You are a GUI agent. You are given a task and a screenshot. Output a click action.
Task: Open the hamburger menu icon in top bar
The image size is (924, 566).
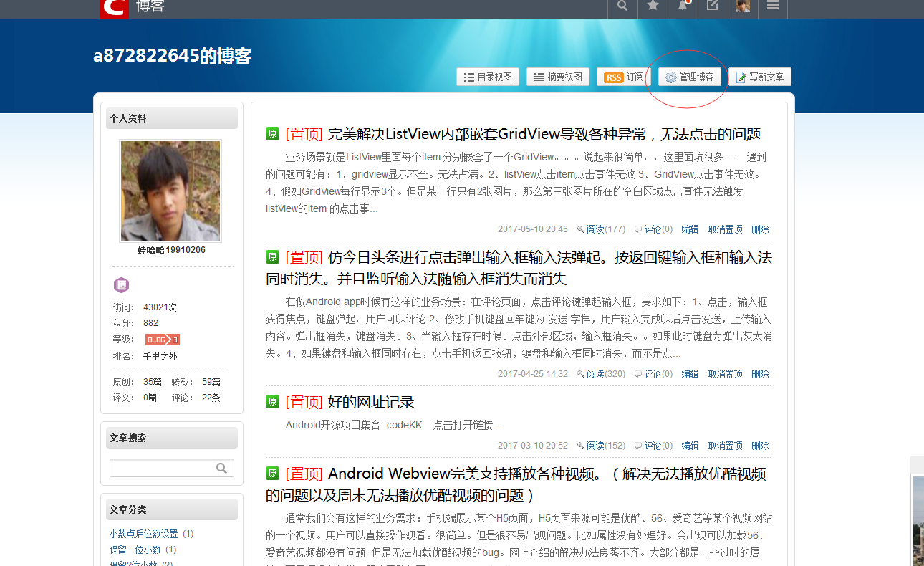(x=773, y=6)
